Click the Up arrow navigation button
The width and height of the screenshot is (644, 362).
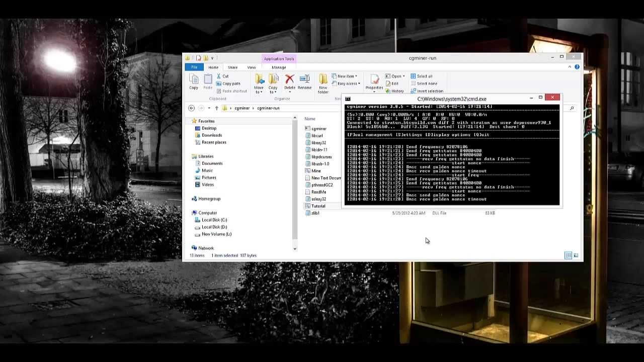click(x=217, y=108)
